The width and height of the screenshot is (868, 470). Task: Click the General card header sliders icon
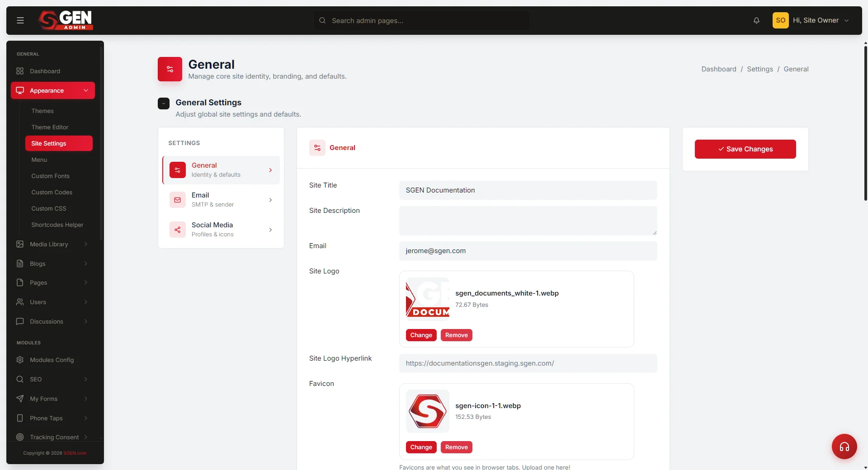317,148
